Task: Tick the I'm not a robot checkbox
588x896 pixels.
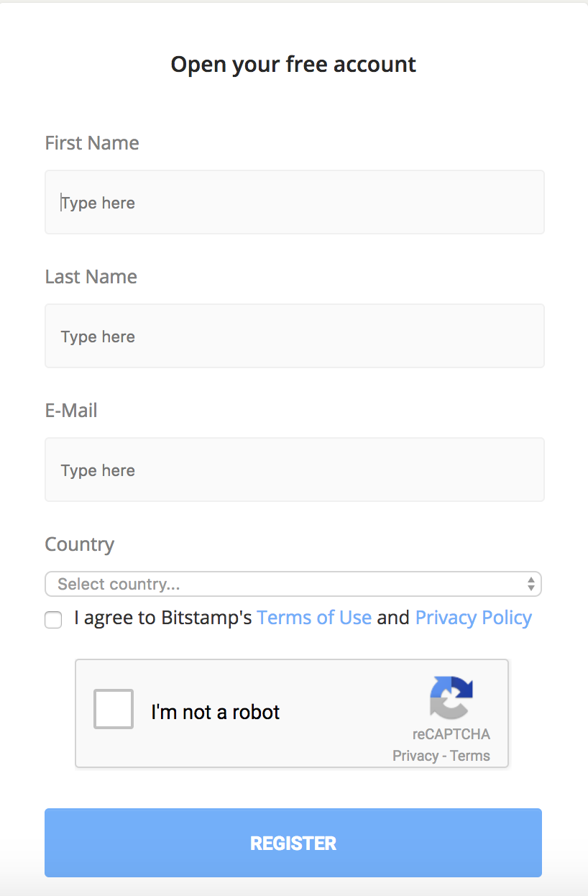Action: [x=114, y=709]
